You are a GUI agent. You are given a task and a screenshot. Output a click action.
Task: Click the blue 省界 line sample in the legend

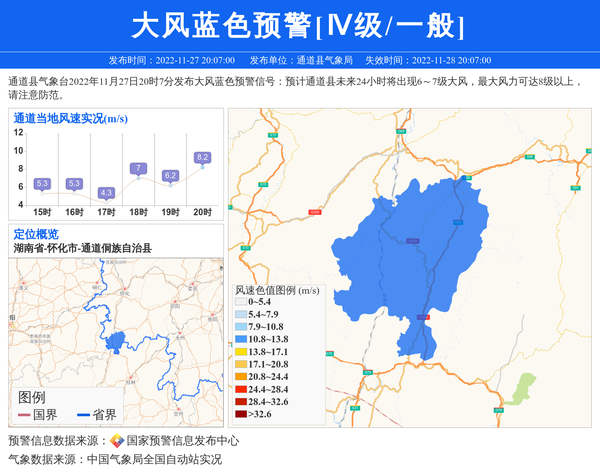coord(83,415)
